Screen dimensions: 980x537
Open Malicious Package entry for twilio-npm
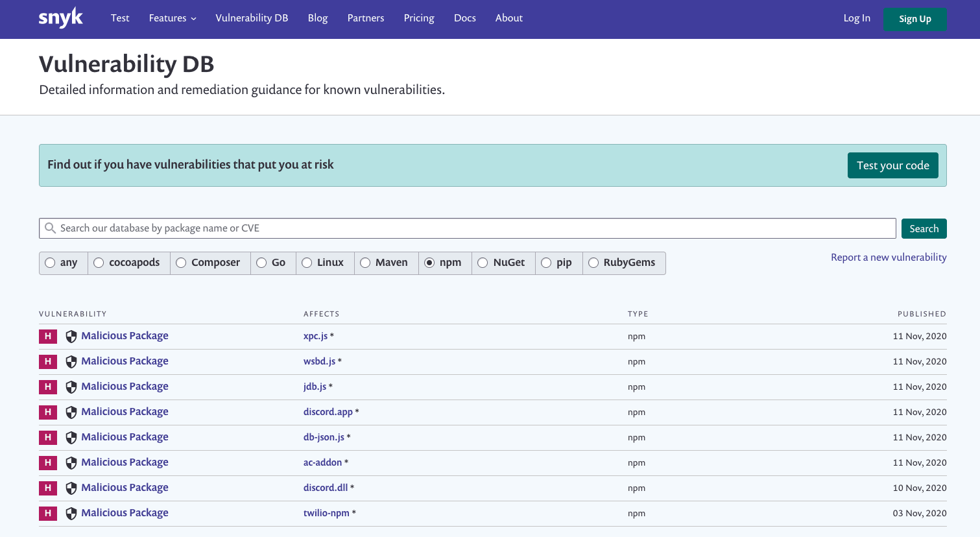[x=125, y=513]
